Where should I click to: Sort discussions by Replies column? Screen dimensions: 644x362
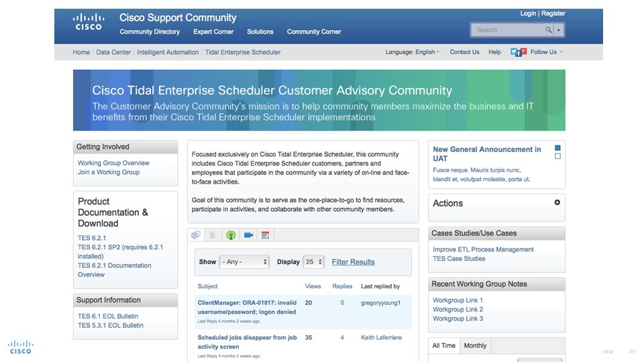click(342, 286)
